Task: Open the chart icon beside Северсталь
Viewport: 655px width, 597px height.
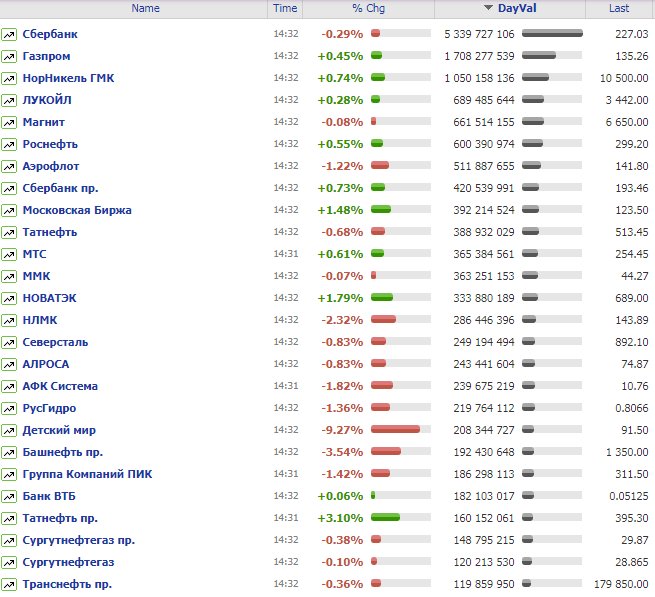Action: pyautogui.click(x=9, y=343)
